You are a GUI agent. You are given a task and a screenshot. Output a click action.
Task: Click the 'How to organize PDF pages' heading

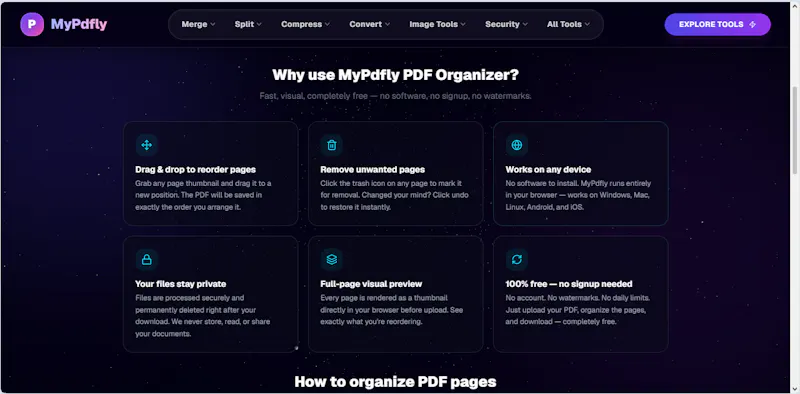click(395, 382)
